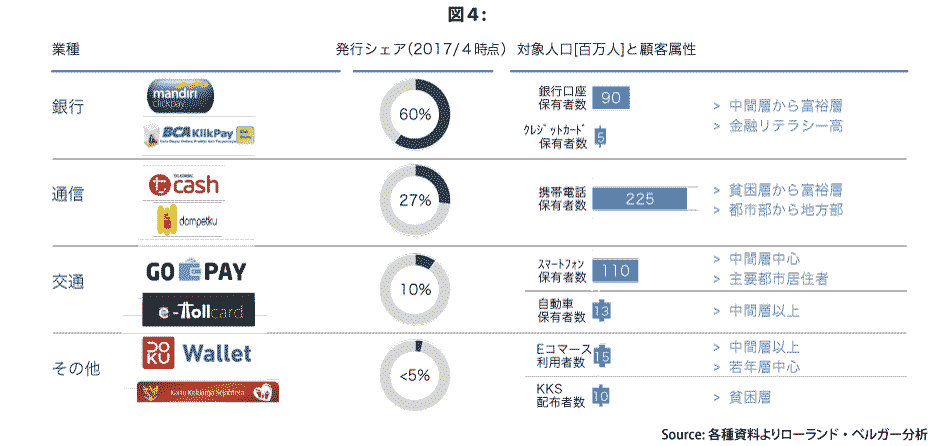Select the e-Toll card logo
The width and height of the screenshot is (933, 446).
coord(199,310)
